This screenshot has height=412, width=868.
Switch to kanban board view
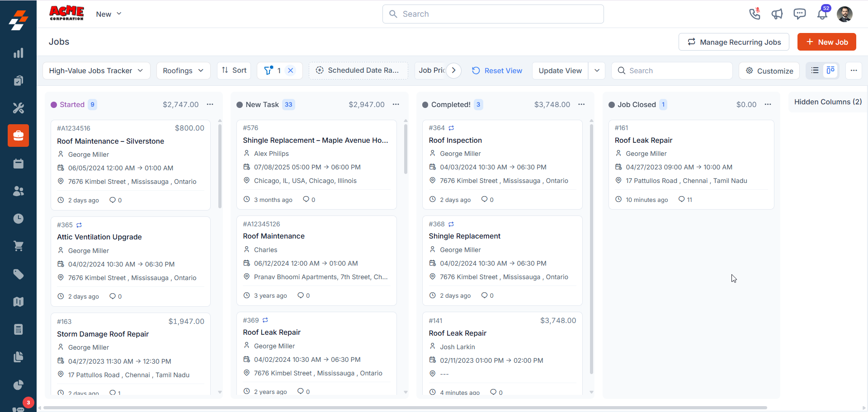point(830,70)
